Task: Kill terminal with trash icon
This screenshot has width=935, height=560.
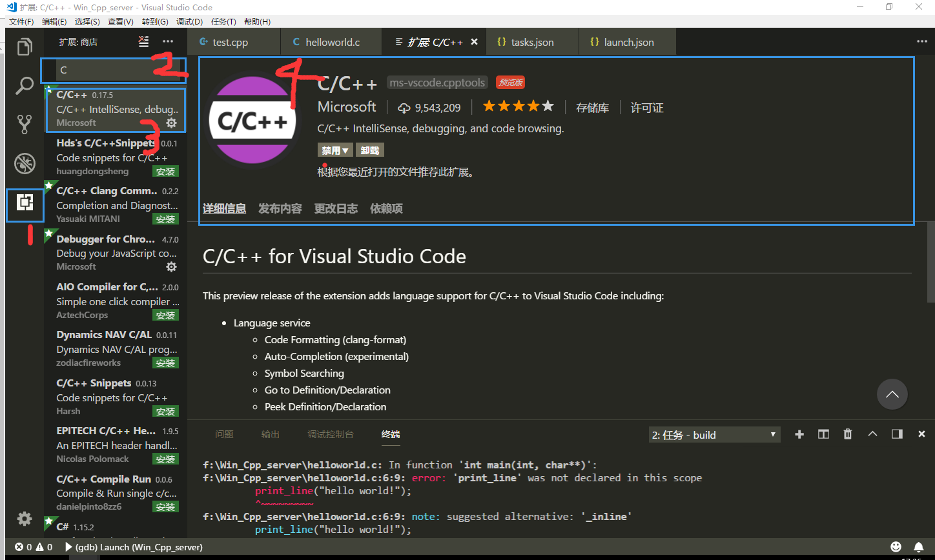Action: point(848,434)
